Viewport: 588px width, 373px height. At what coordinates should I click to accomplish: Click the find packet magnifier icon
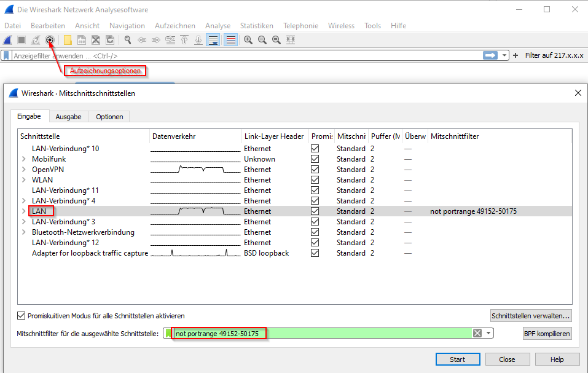click(127, 40)
